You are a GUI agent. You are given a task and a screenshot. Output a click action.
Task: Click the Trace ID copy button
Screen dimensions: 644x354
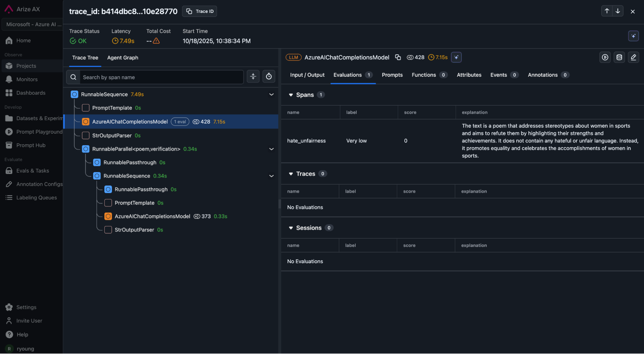point(199,11)
